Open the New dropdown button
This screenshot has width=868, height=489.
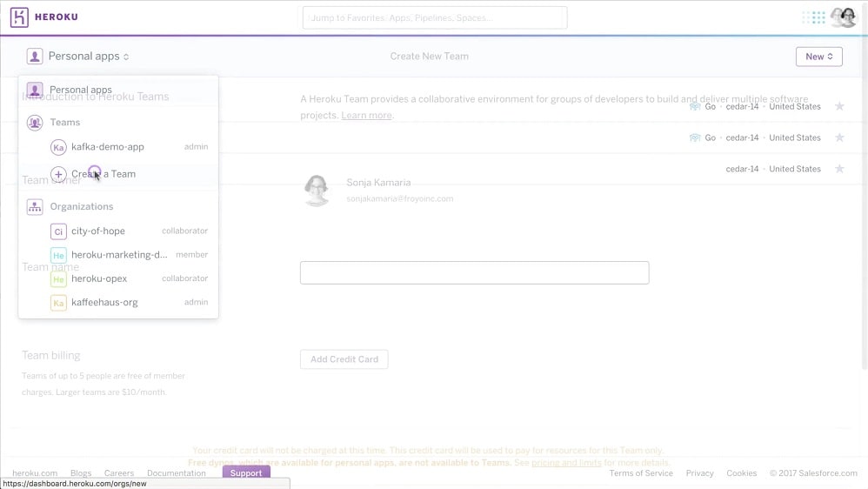tap(818, 57)
